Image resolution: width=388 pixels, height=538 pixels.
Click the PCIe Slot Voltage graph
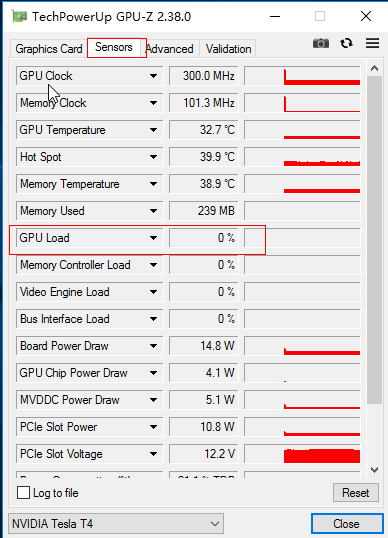(302, 454)
